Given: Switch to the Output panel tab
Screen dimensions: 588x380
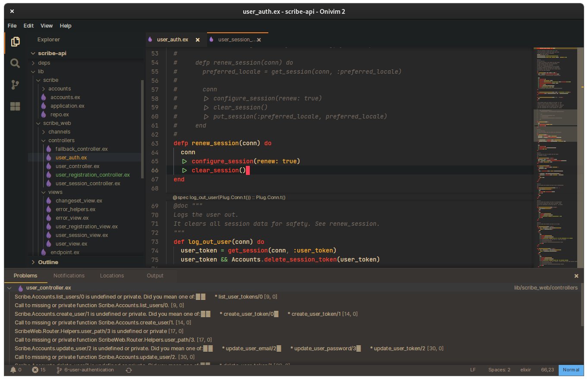Looking at the screenshot, I should 155,276.
